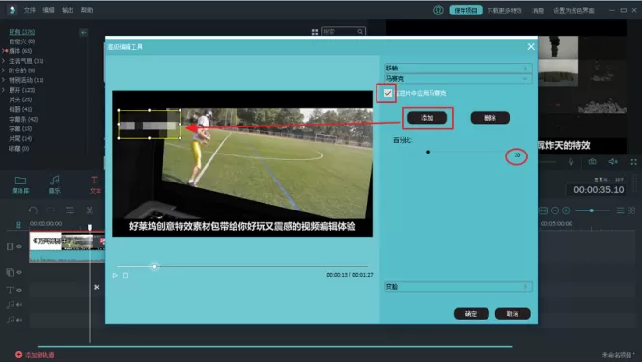Click the undo arrow in timeline toolbar
642x364 pixels.
coord(33,210)
